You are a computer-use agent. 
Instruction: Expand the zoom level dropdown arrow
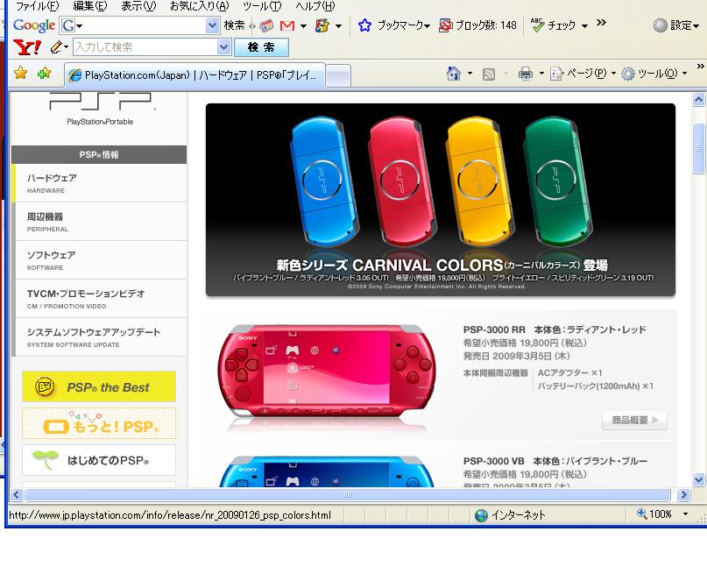[x=686, y=514]
